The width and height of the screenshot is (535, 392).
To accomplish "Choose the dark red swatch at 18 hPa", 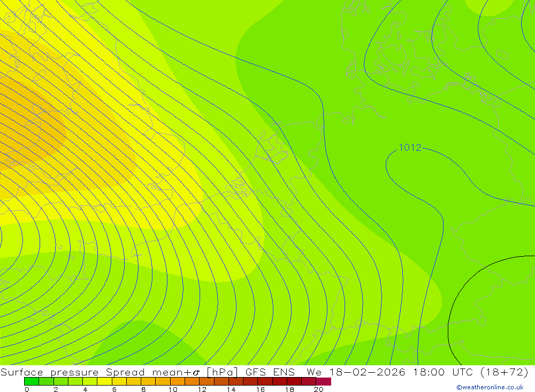I will [x=294, y=381].
